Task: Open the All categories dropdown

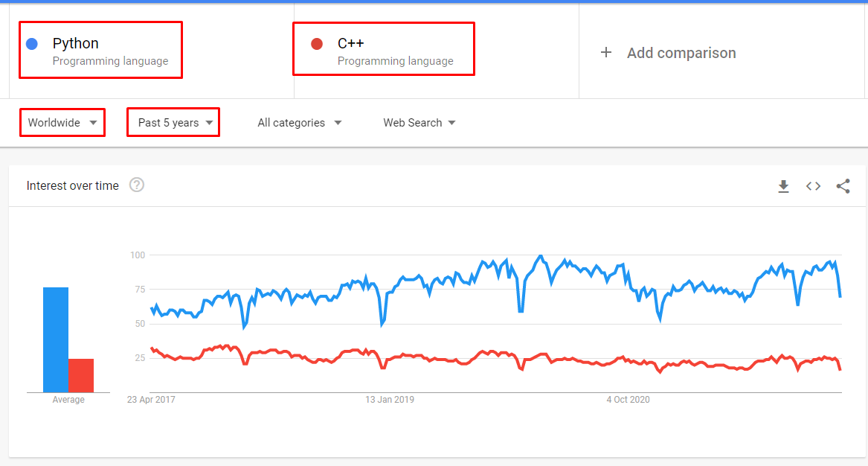Action: [x=299, y=122]
